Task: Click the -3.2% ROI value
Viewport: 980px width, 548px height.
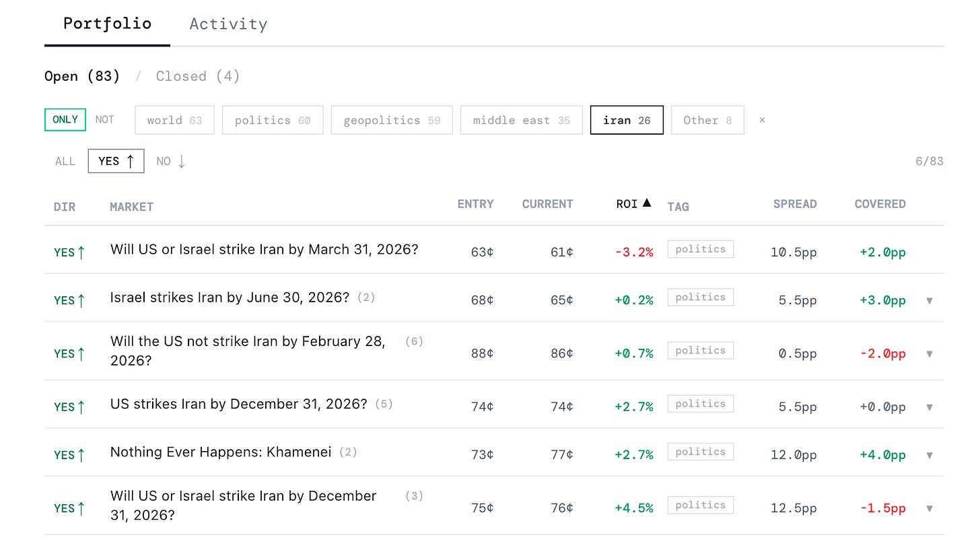Action: click(633, 252)
